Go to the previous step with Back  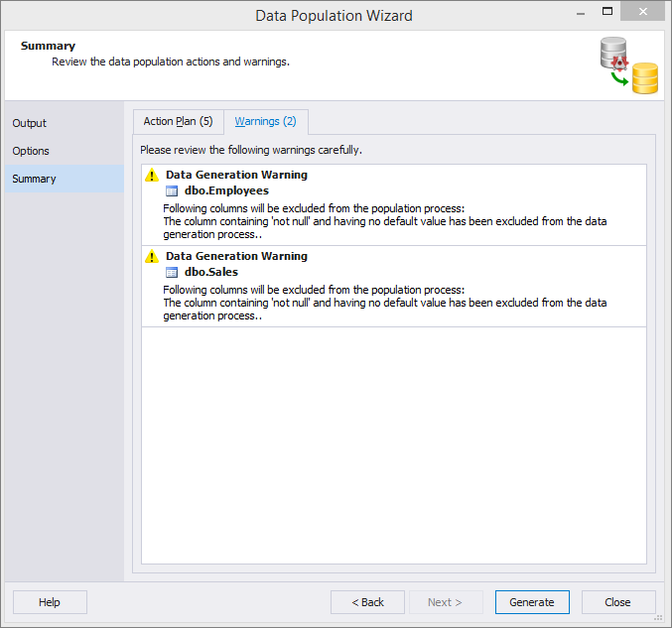click(367, 602)
